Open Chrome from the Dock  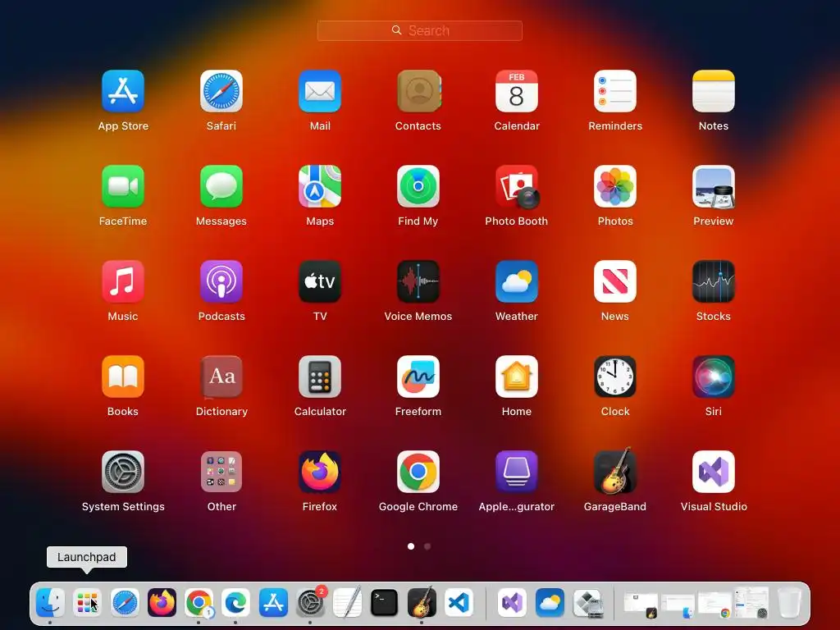pos(199,602)
